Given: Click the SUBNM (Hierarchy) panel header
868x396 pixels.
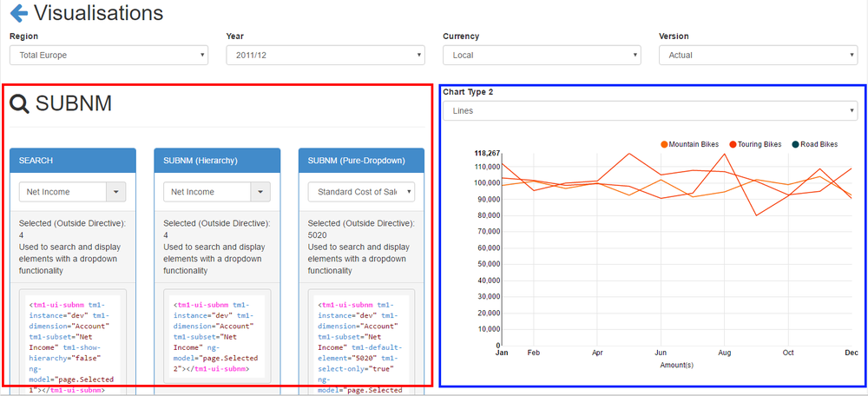Looking at the screenshot, I should click(x=217, y=161).
